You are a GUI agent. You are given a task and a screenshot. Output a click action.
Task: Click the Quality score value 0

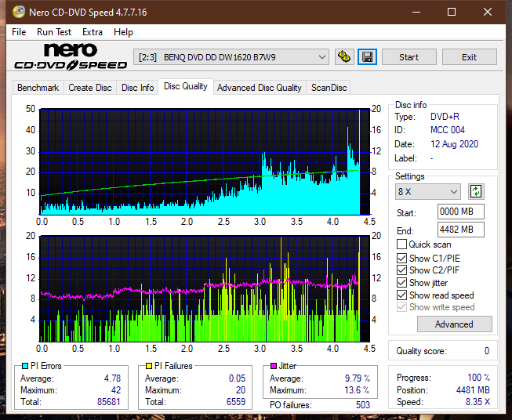(487, 351)
